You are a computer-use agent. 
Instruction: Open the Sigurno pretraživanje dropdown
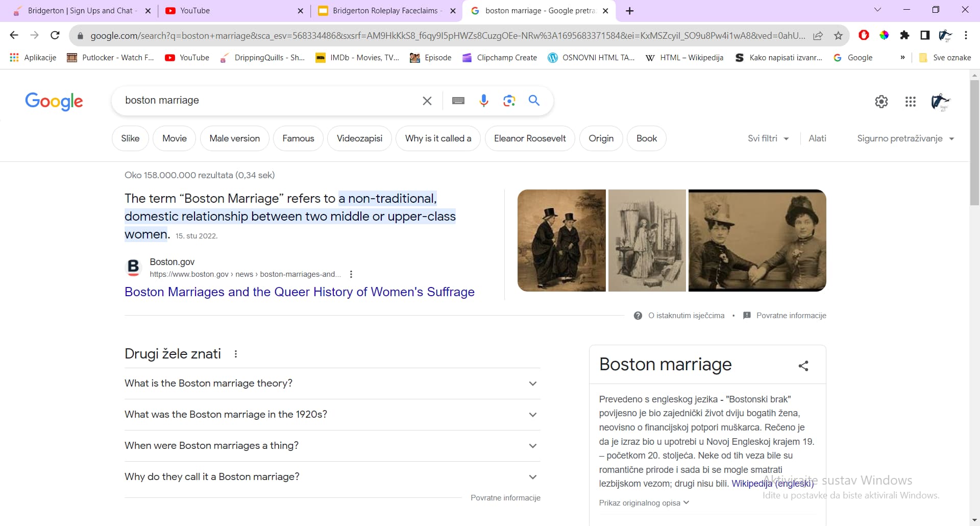(905, 138)
